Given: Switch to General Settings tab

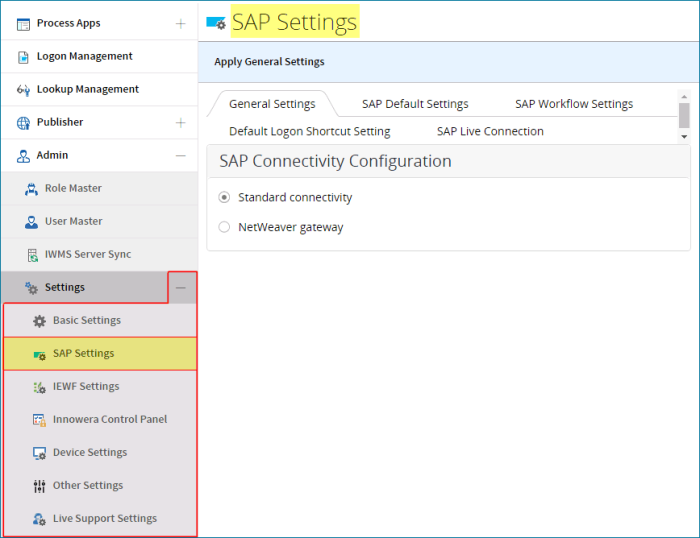Looking at the screenshot, I should pos(272,104).
